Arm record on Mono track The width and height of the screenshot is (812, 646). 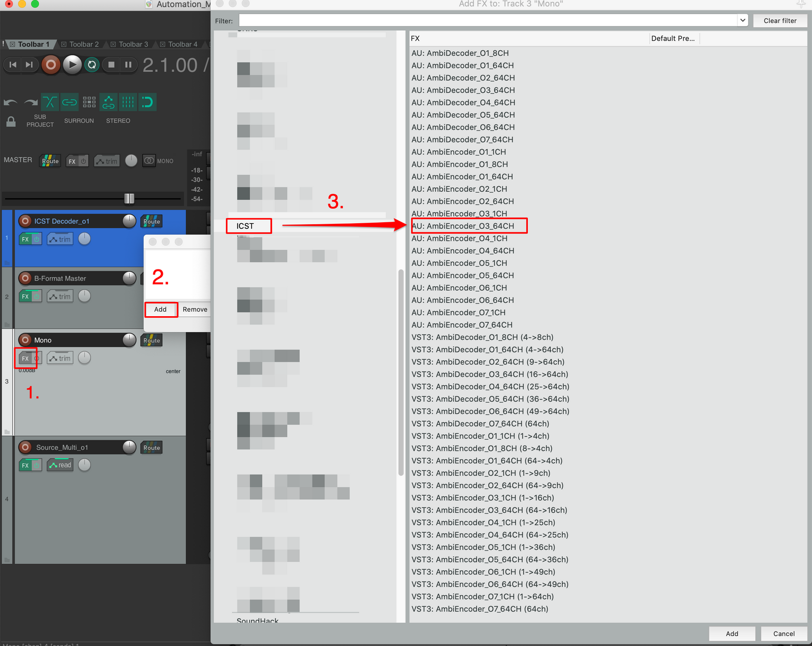(x=25, y=340)
